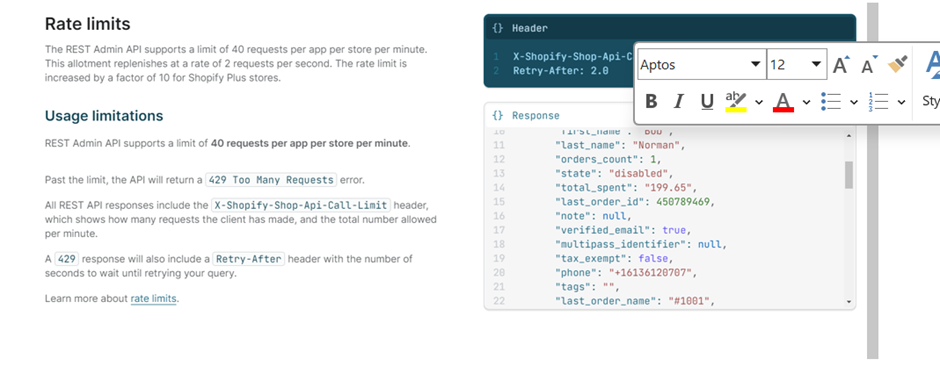Toggle Italic formatting in mini toolbar
Screen dimensions: 940x381
point(679,101)
